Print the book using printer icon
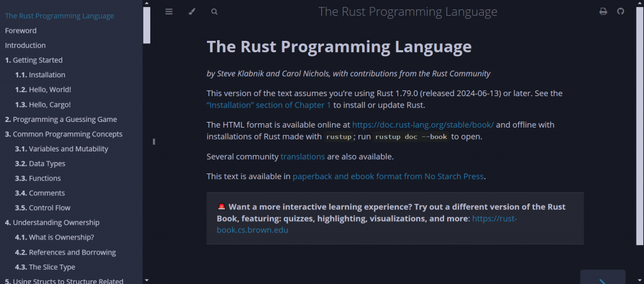This screenshot has height=284, width=644. pyautogui.click(x=603, y=11)
